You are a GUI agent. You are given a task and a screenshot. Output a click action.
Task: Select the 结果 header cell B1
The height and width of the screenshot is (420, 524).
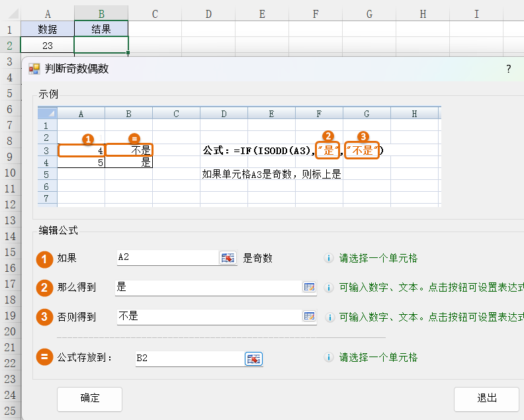click(101, 29)
